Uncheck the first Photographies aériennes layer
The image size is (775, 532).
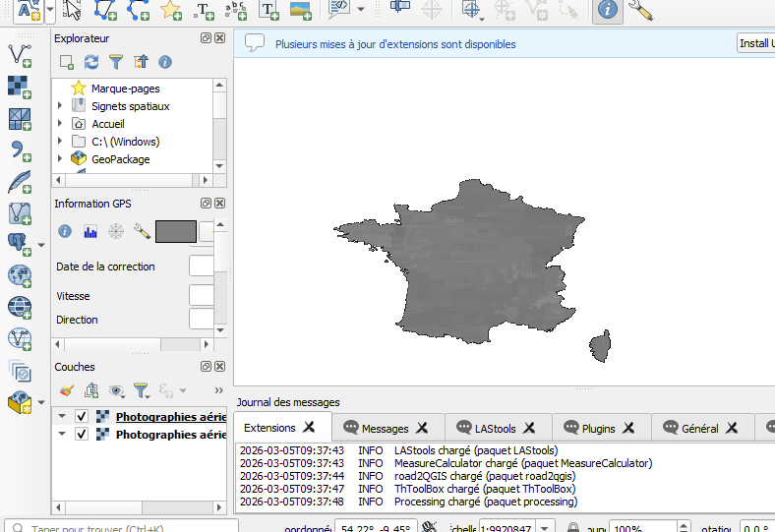82,416
